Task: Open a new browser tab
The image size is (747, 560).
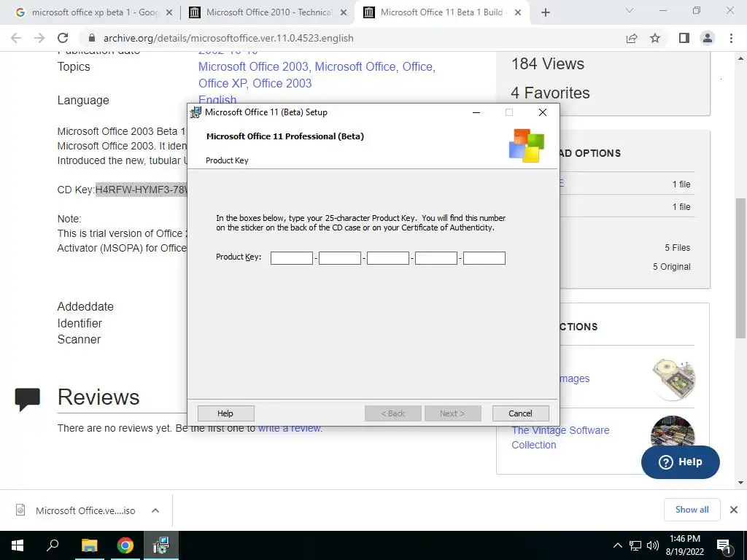Action: [546, 13]
